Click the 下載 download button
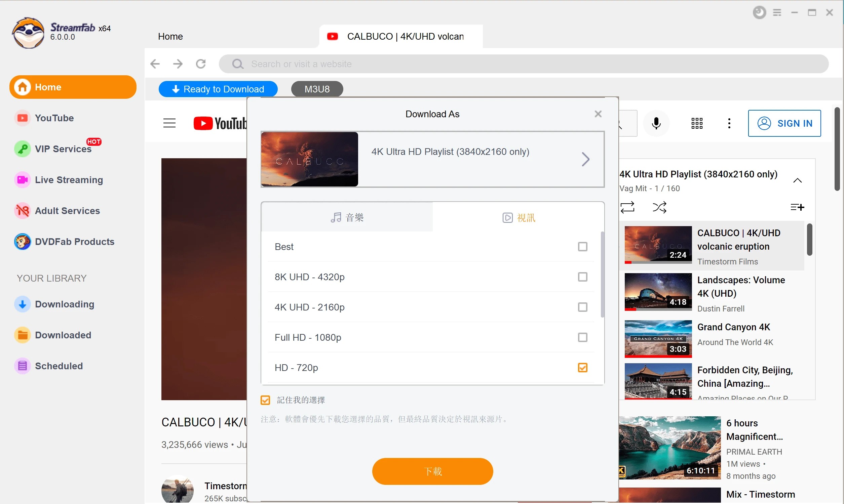The image size is (844, 504). tap(432, 471)
